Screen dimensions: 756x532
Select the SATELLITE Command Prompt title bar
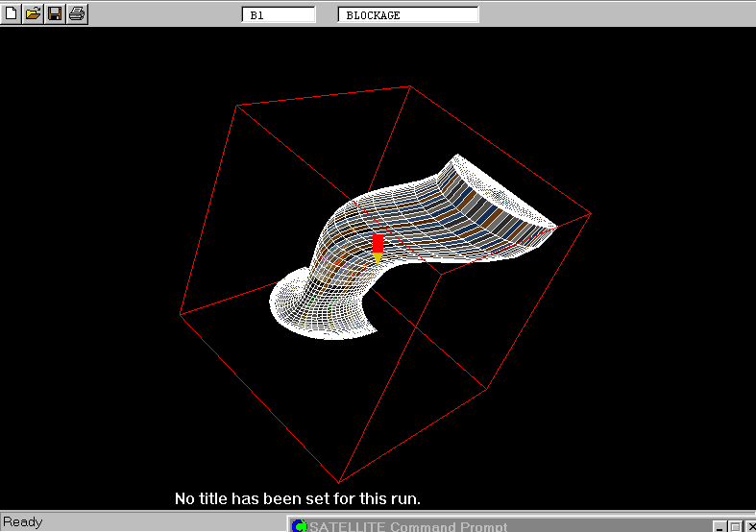[x=480, y=525]
